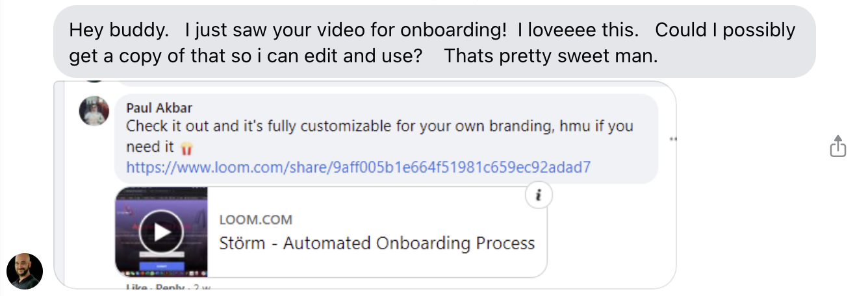Viewport: 868px width, 296px height.
Task: Open Paul Akbar's profile picture
Action: point(94,111)
